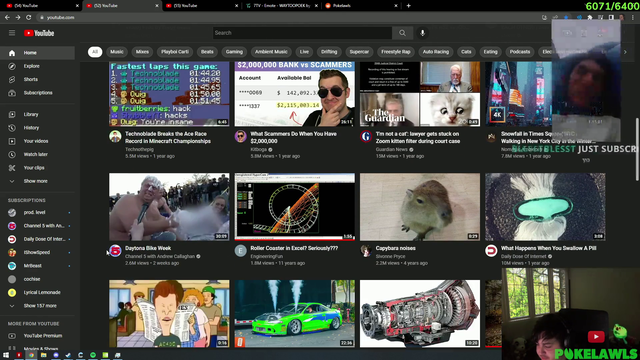Open Lyrical Lemonade subscription channel
Viewport: 640px width, 360px height.
tap(37, 293)
